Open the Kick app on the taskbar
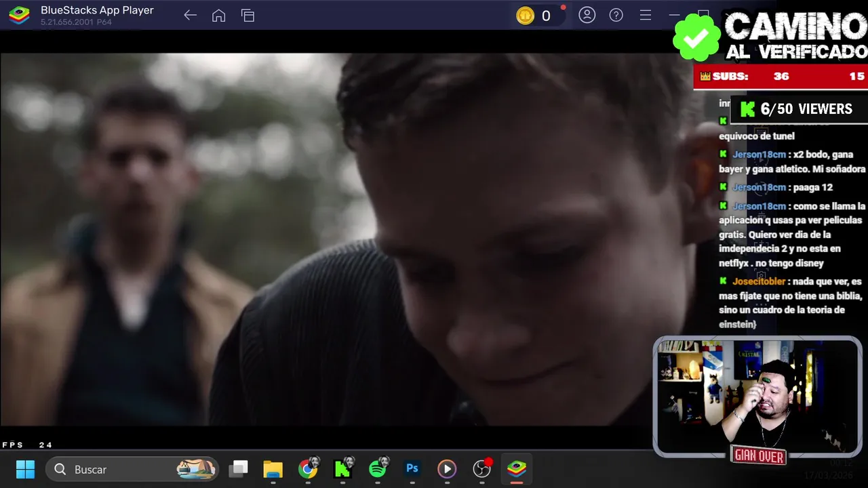This screenshot has height=488, width=868. click(x=342, y=469)
